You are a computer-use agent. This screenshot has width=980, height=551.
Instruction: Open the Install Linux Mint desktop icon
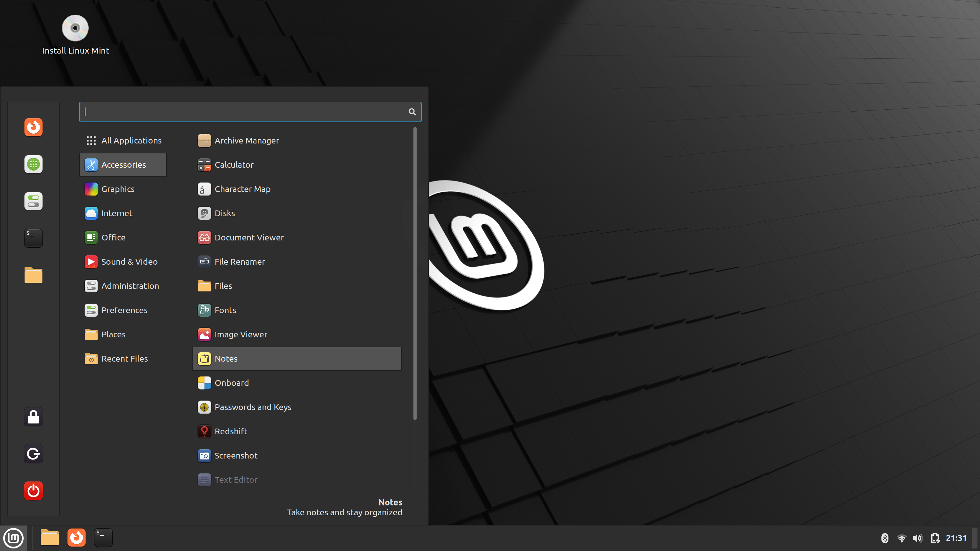pyautogui.click(x=75, y=35)
